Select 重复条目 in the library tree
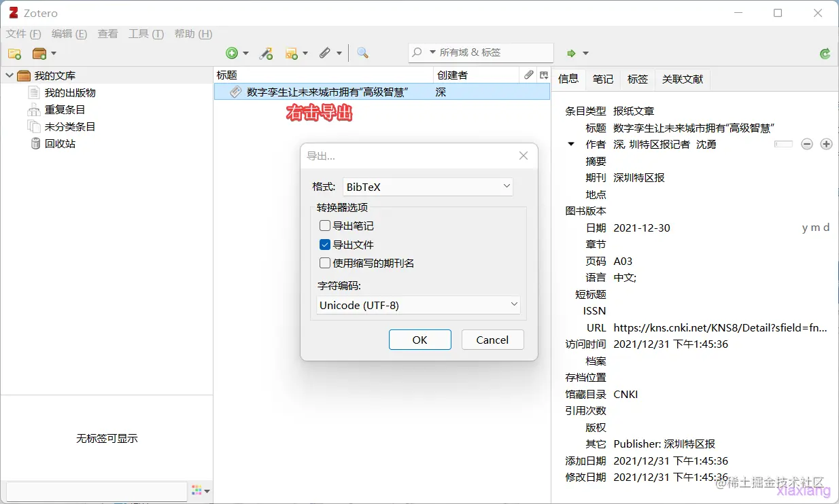 tap(65, 109)
